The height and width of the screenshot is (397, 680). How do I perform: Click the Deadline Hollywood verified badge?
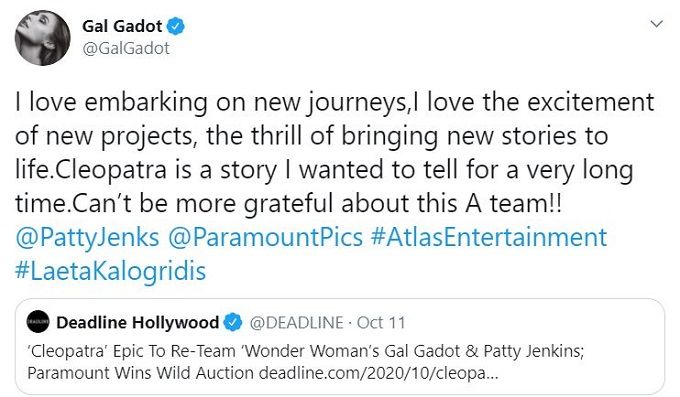(x=233, y=322)
